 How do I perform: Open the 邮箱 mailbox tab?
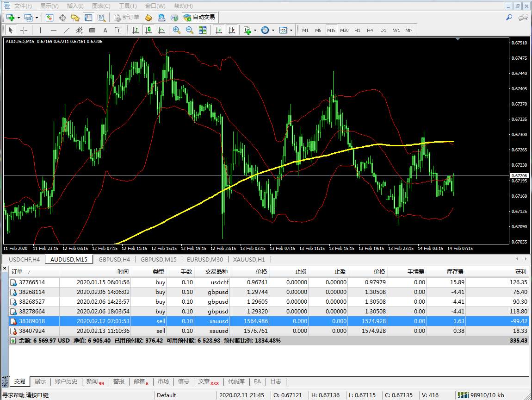tap(141, 381)
